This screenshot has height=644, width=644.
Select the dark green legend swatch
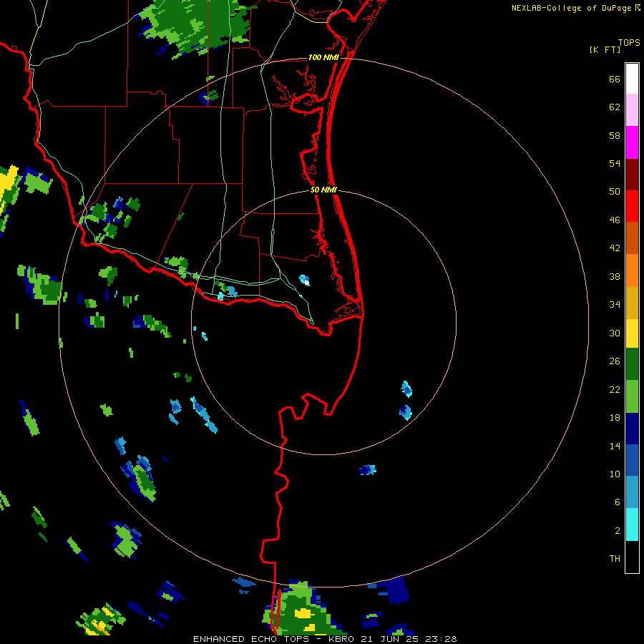[x=632, y=364]
